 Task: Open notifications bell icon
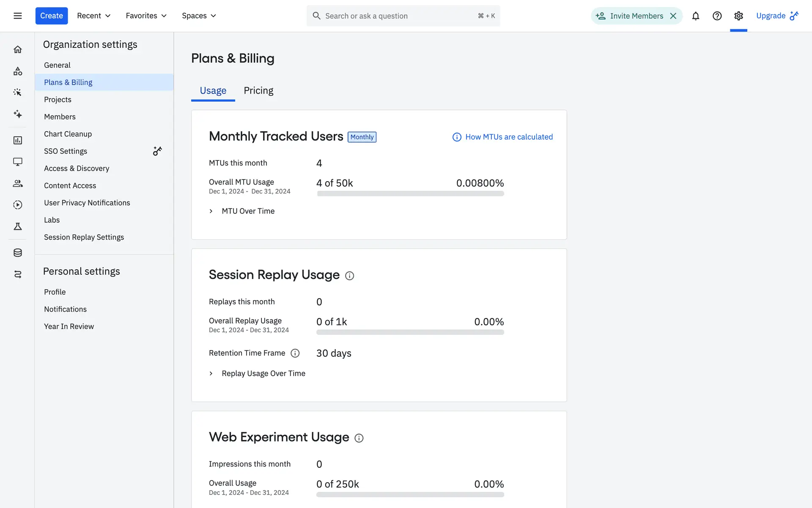pos(695,16)
